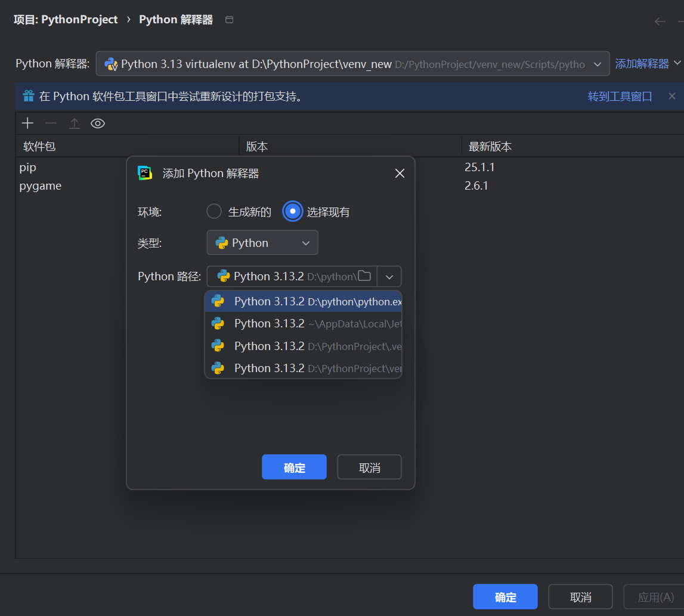Click 取消 at the bottom of settings

click(580, 597)
